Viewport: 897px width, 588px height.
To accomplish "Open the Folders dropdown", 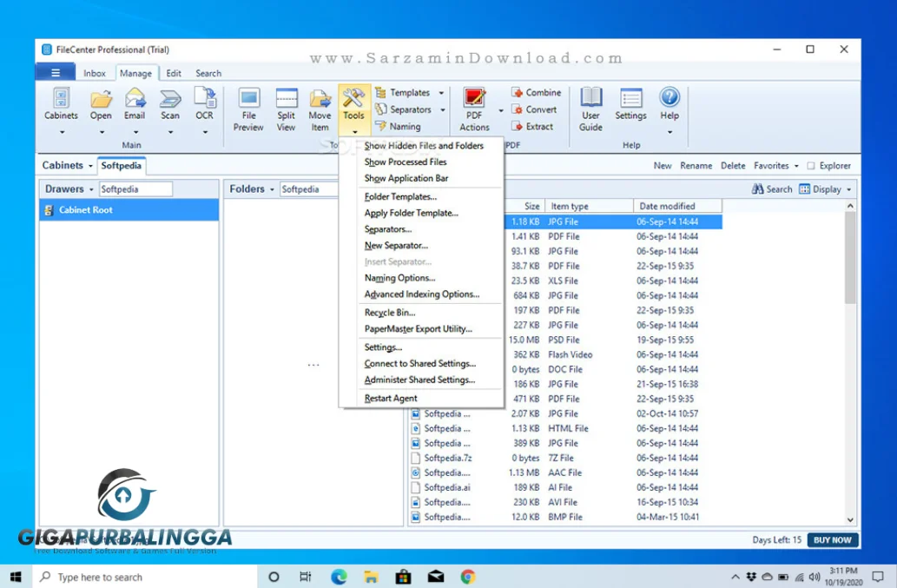I will (252, 188).
